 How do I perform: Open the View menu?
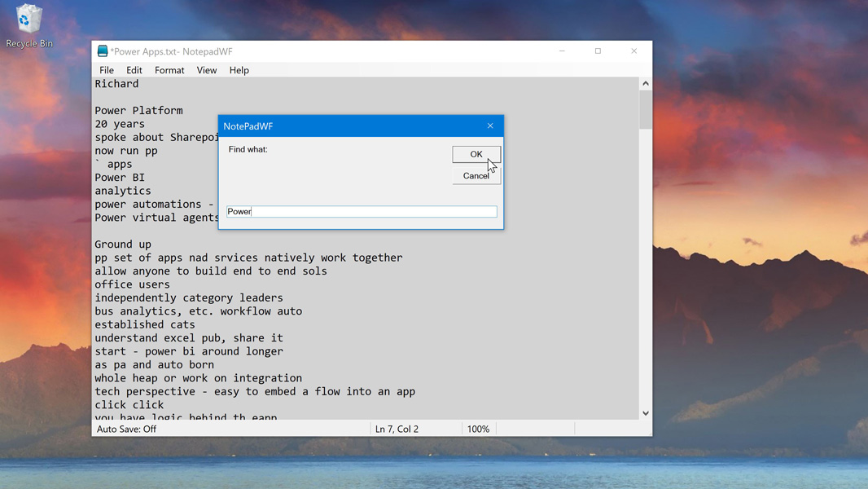(207, 70)
